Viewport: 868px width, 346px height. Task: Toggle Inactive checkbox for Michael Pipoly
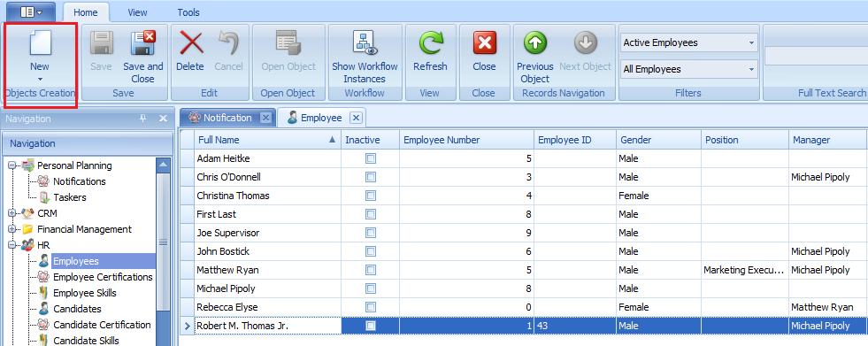(371, 288)
